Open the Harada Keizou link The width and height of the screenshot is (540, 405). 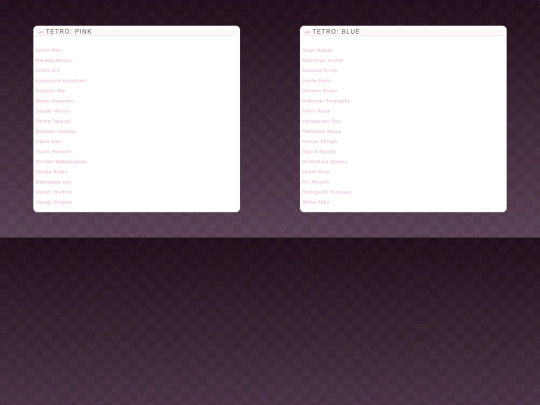54,60
